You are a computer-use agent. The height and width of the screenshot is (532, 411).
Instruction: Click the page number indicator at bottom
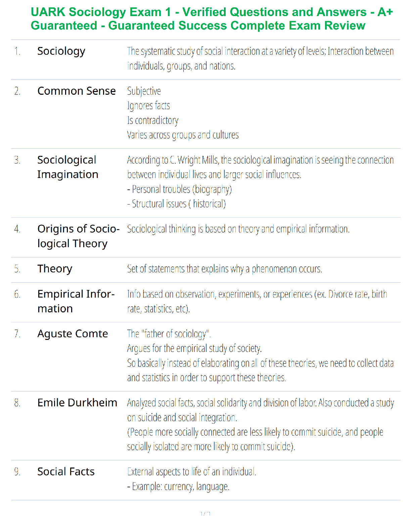click(x=205, y=514)
